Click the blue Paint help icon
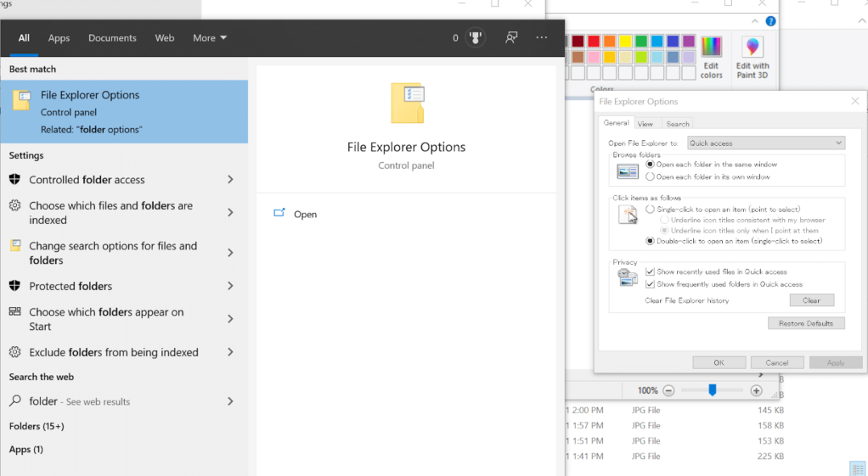The image size is (868, 476). (x=770, y=21)
